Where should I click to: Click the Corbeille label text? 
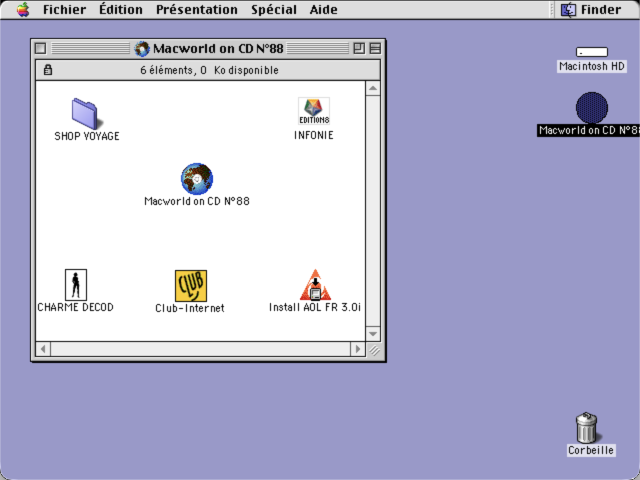[x=591, y=450]
